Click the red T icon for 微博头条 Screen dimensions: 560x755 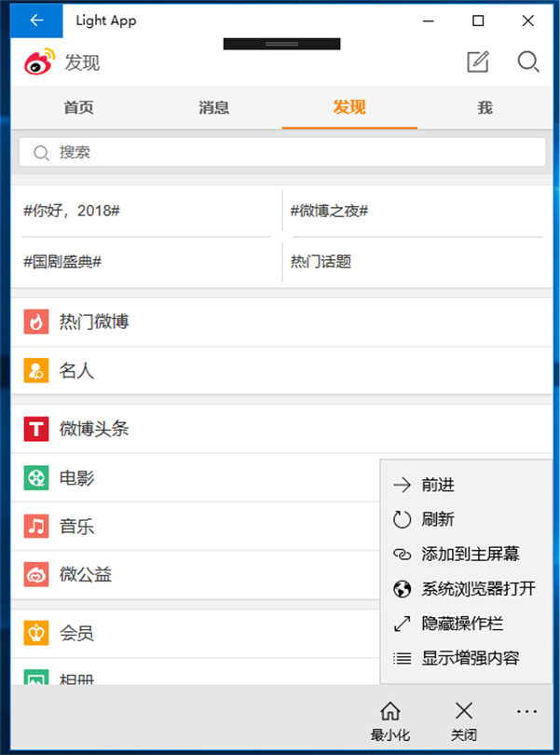tap(36, 429)
